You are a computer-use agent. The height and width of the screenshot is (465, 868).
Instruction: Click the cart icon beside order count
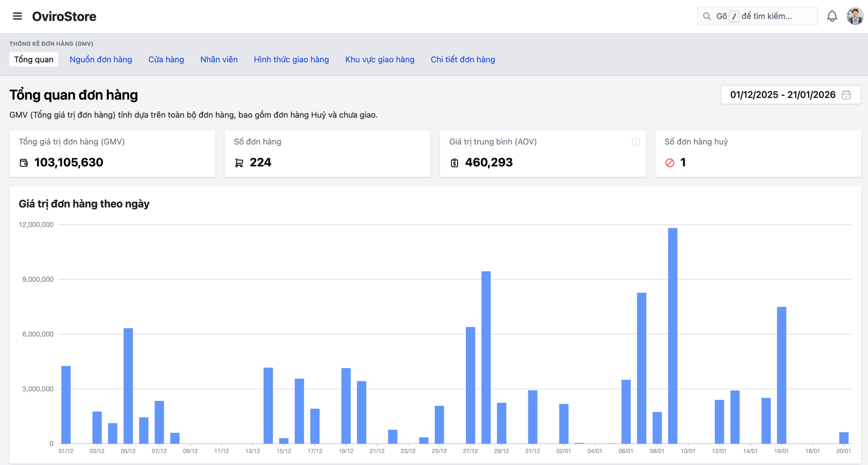click(239, 163)
